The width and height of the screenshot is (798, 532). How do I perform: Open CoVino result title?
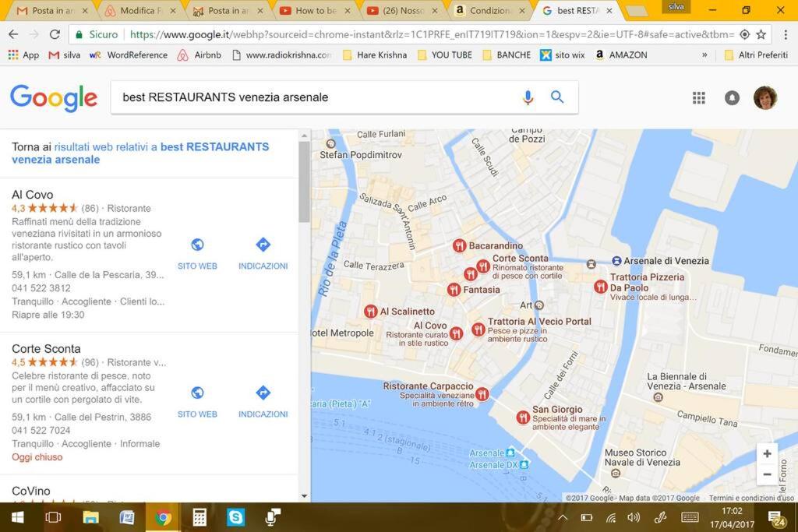pyautogui.click(x=31, y=491)
